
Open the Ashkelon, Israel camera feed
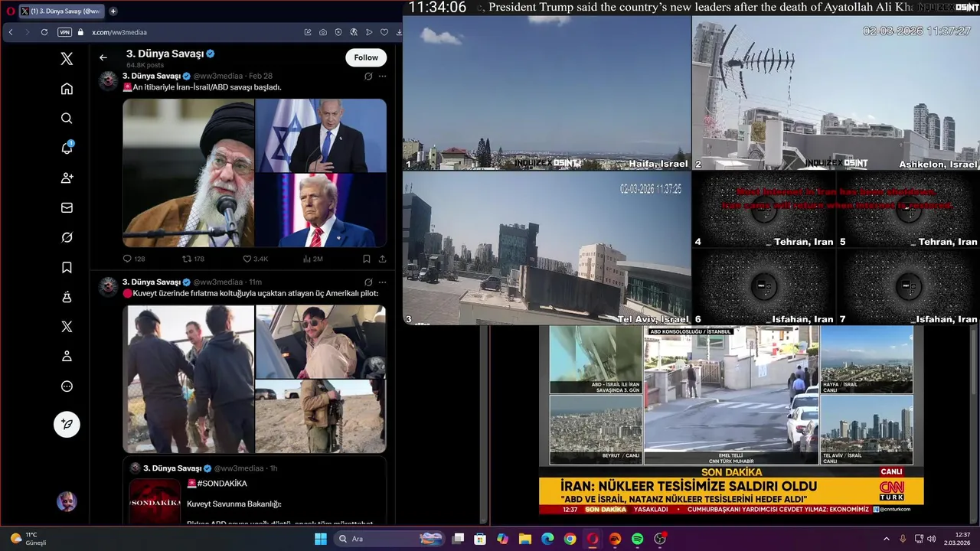836,93
